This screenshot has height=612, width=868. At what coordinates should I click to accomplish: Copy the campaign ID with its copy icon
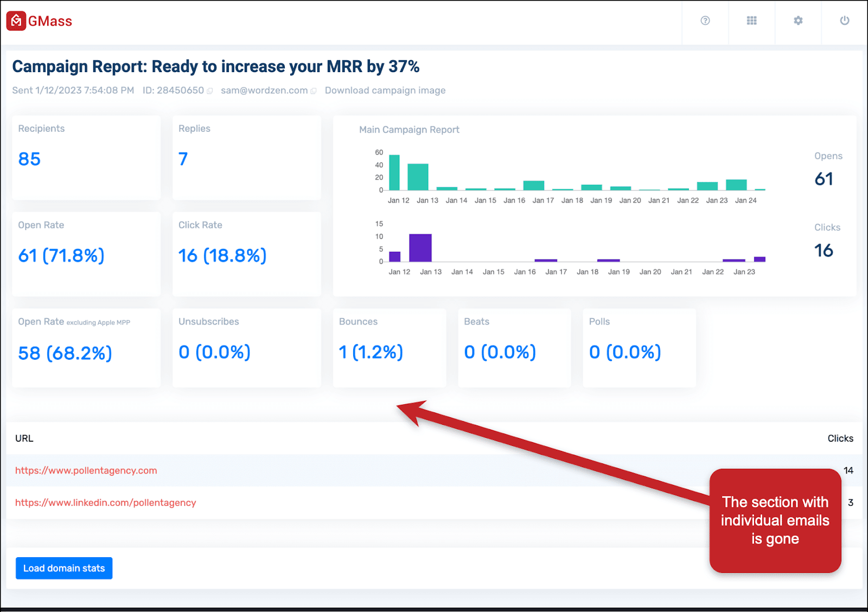[x=209, y=91]
